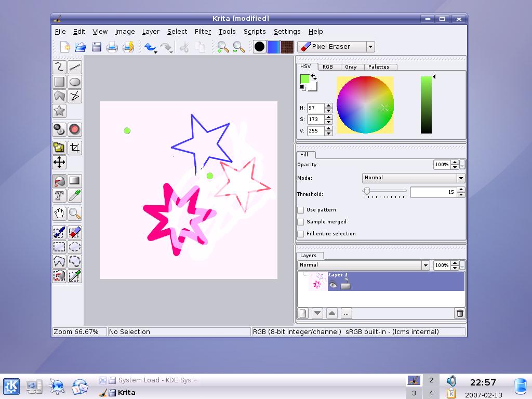
Task: Open the Layer menu
Action: (x=151, y=32)
